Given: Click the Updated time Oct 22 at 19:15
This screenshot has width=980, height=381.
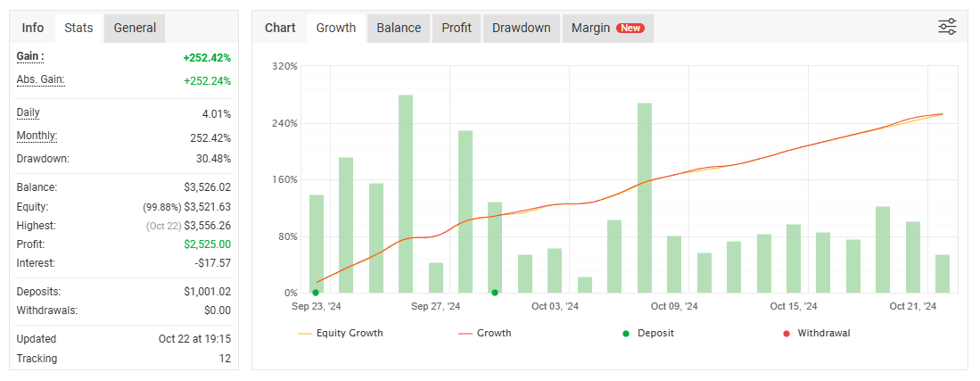Looking at the screenshot, I should (x=195, y=339).
